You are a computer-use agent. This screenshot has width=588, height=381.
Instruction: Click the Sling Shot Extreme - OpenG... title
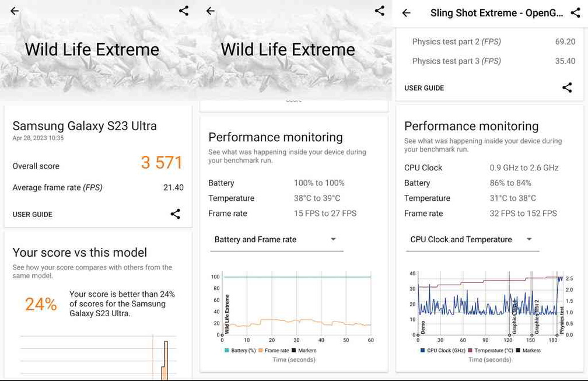point(496,13)
